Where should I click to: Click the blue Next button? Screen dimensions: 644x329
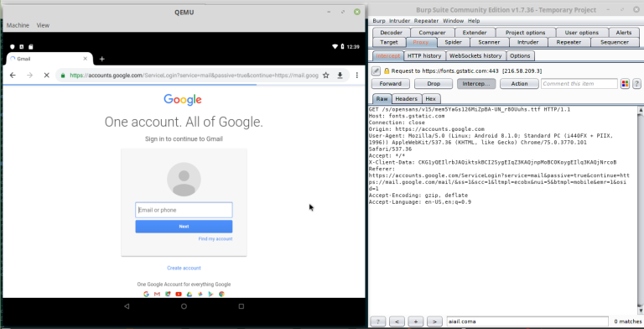[x=184, y=227]
